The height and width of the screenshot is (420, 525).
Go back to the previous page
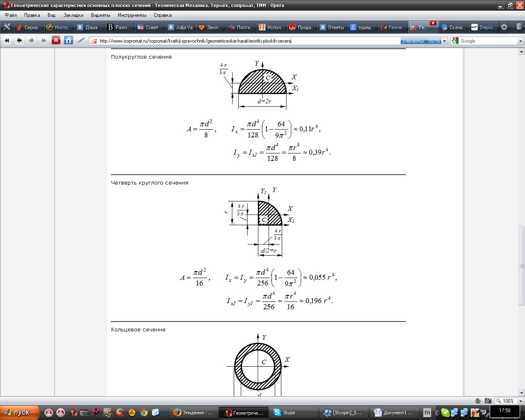(x=19, y=40)
